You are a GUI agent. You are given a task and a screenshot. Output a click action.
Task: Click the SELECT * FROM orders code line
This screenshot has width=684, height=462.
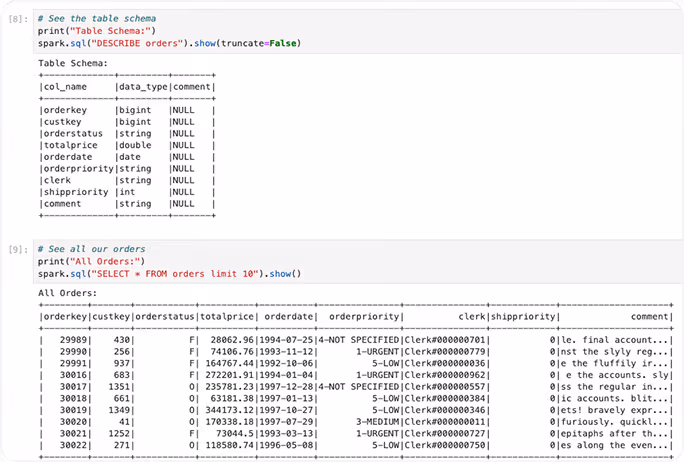click(x=169, y=274)
